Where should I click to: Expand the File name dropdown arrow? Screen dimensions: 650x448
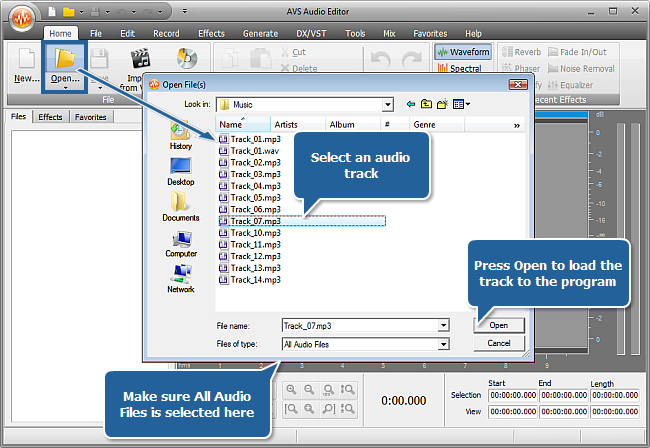click(443, 325)
